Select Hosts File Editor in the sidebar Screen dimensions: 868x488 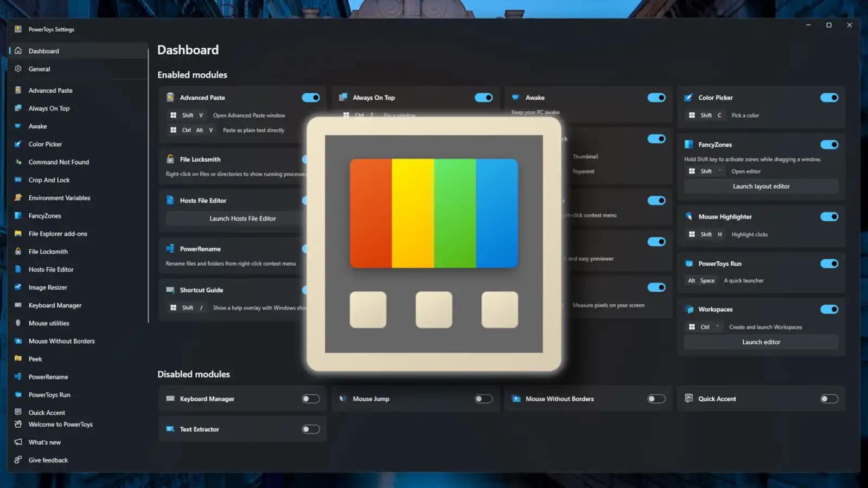[x=51, y=269]
